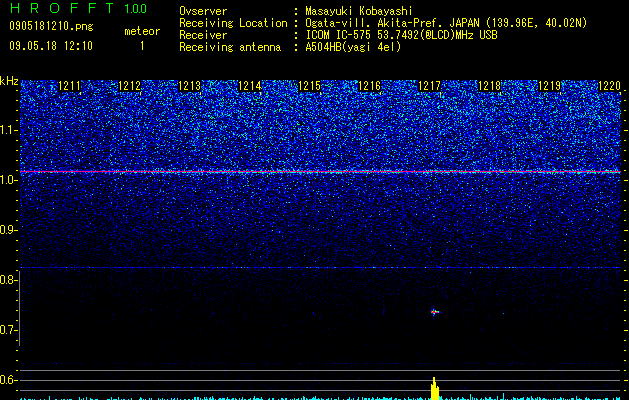Image resolution: width=629 pixels, height=400 pixels.
Task: Click the magenta carrier line at 1.02 kHz
Action: pos(320,172)
